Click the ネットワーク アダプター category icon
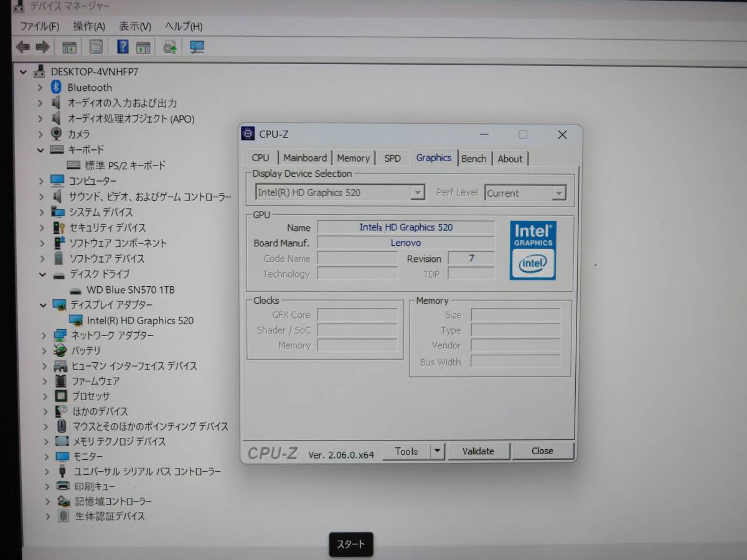Screen dimensions: 747x560 [x=60, y=335]
